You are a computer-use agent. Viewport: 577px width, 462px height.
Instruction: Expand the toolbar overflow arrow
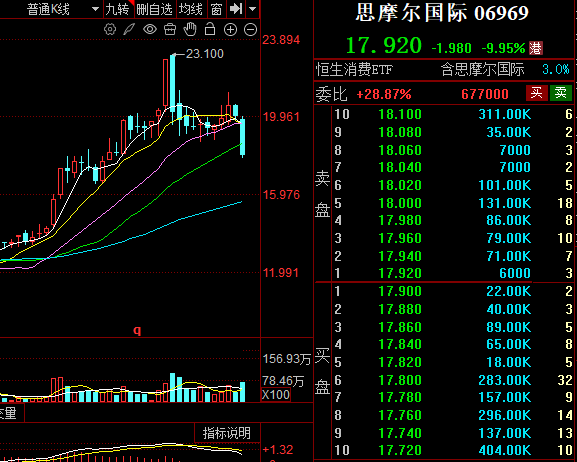tap(252, 9)
